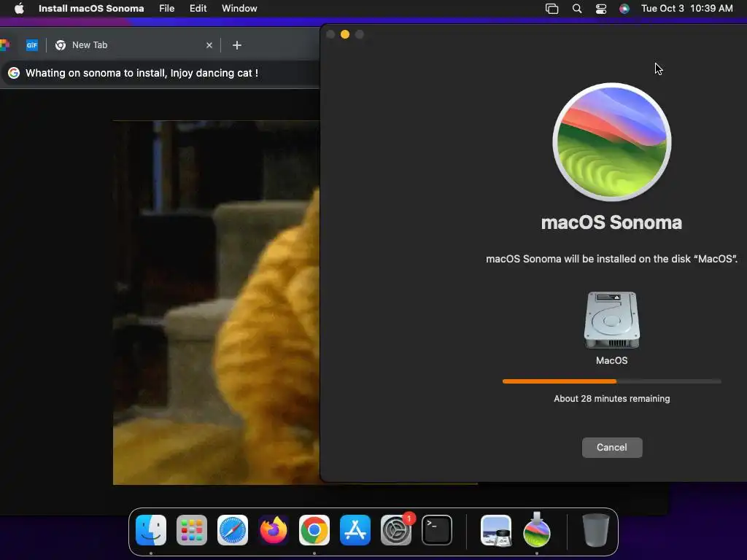Click the disk install destination message
Image resolution: width=747 pixels, height=560 pixels.
pyautogui.click(x=612, y=259)
